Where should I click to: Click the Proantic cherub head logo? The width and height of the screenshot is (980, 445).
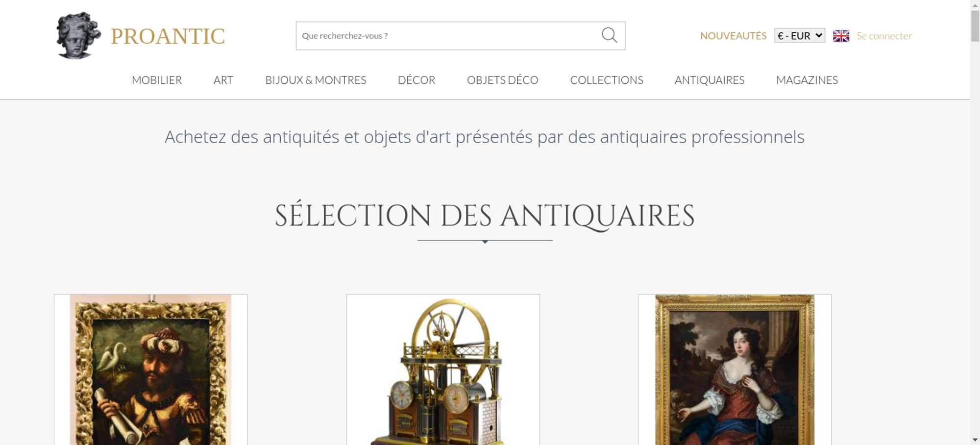click(x=78, y=36)
